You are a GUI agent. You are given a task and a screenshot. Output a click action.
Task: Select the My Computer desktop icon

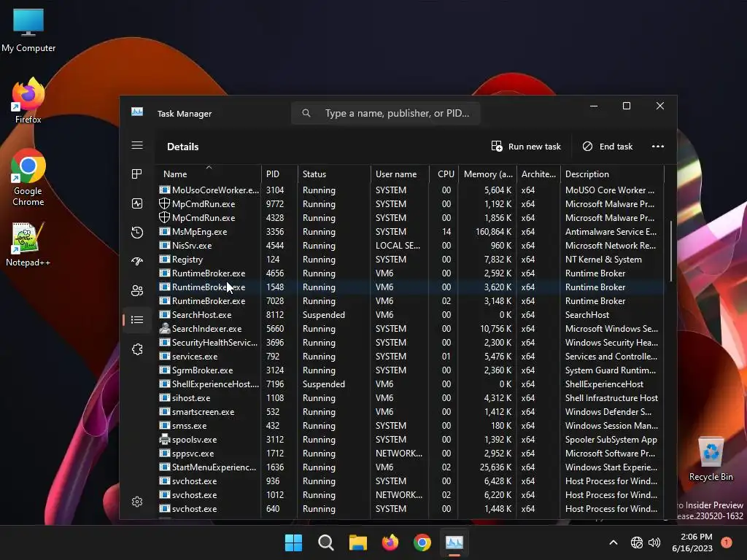pyautogui.click(x=28, y=30)
